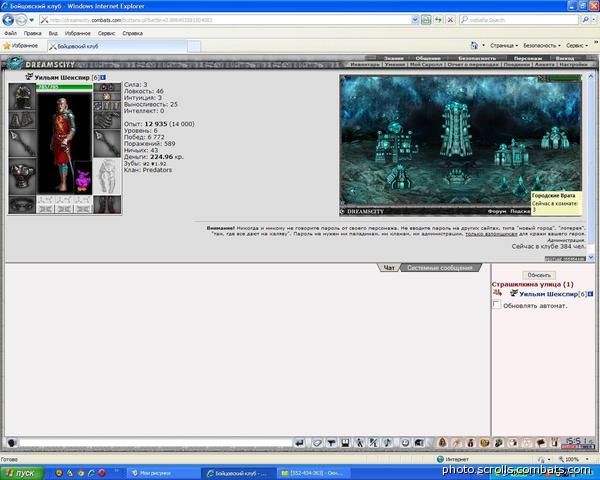The image size is (600, 480).
Task: Clear chat with the eraser icon
Action: tap(317, 443)
